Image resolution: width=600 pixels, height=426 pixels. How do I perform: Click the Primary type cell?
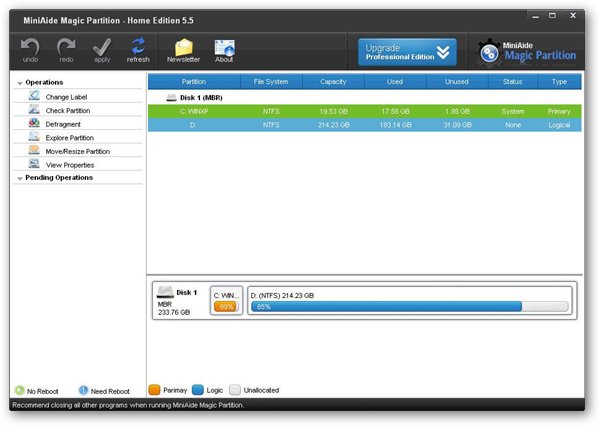point(559,111)
